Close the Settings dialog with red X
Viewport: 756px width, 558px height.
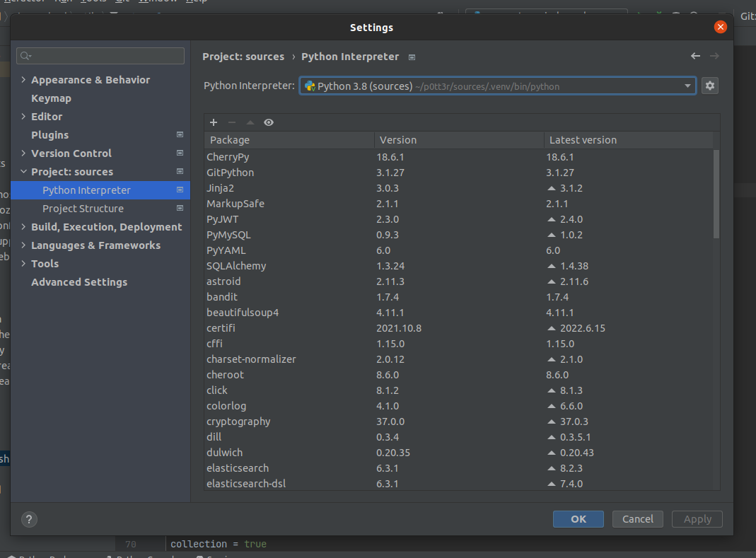(721, 27)
